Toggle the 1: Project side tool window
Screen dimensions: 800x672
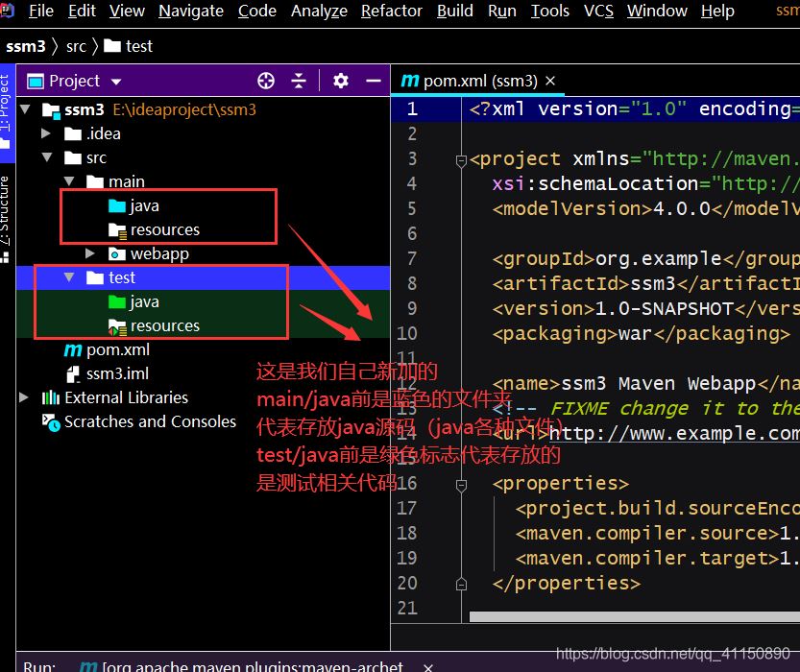pyautogui.click(x=6, y=108)
